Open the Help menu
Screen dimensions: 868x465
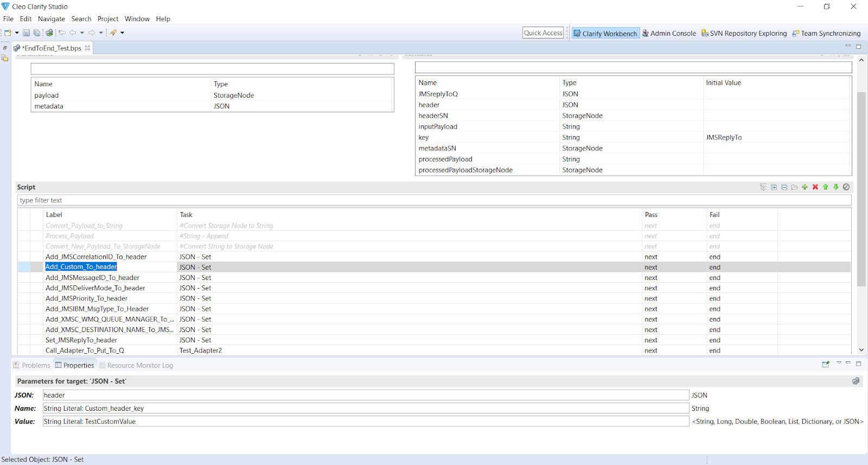click(163, 18)
